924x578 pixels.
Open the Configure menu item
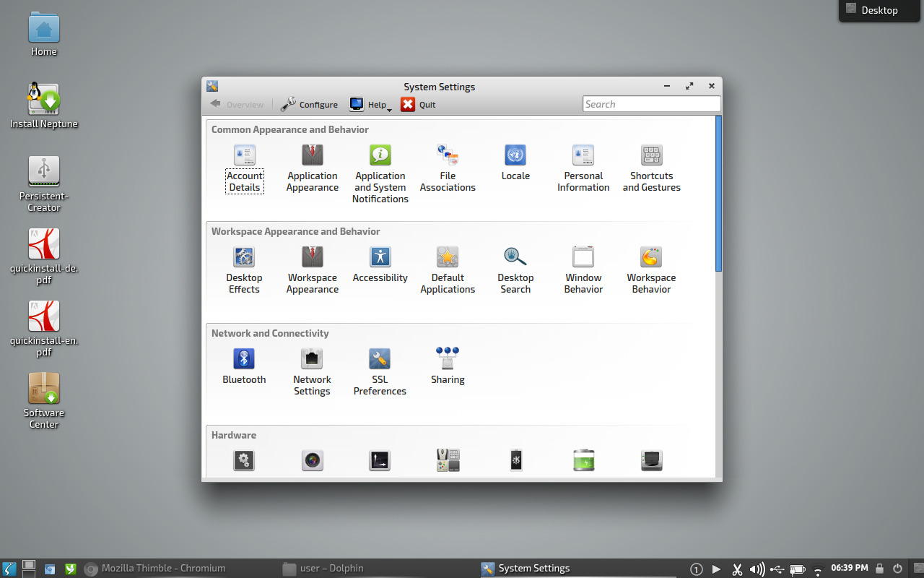tap(309, 104)
